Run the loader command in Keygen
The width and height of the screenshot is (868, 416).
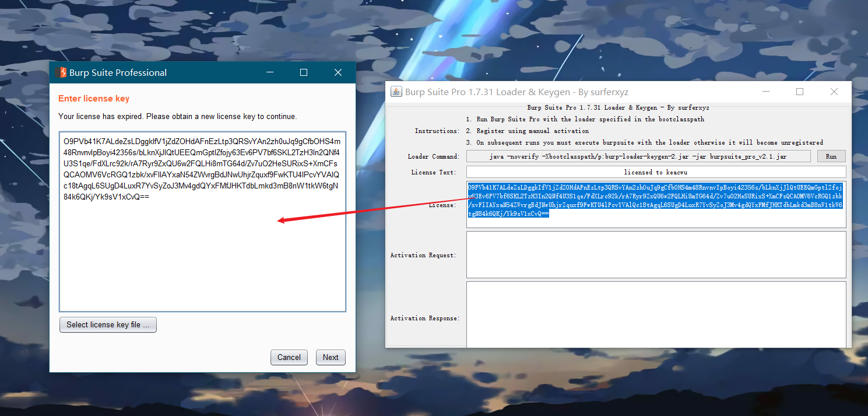coord(831,156)
